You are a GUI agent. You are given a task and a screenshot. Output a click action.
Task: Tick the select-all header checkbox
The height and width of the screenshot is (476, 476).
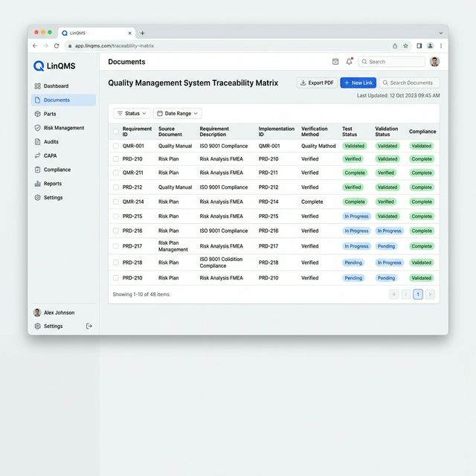click(x=115, y=132)
